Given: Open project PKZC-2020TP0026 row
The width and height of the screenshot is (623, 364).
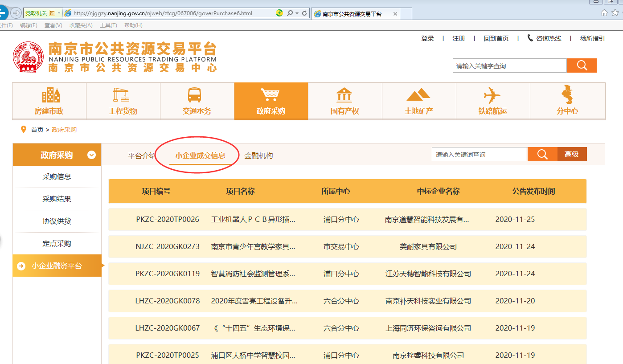Looking at the screenshot, I should coord(167,219).
